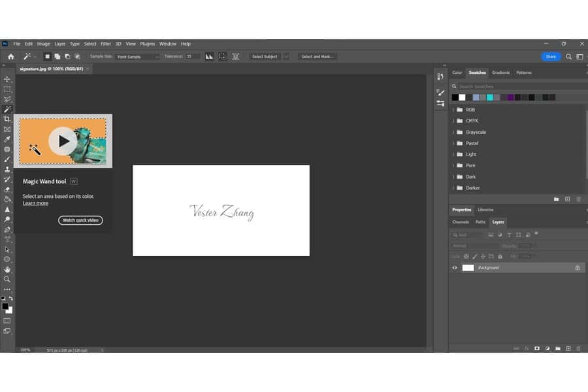Viewport: 588px width, 392px height.
Task: Switch to the Libraries tab
Action: (485, 210)
